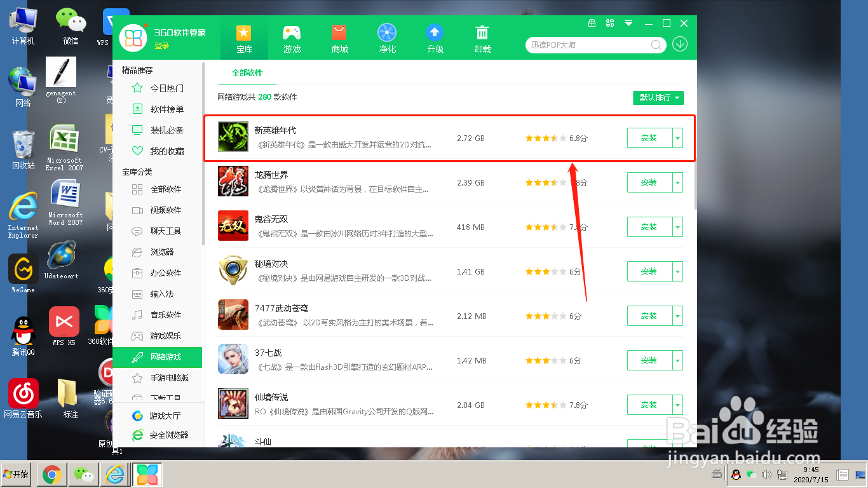Expand install options for 仙境传说
This screenshot has height=488, width=868.
678,405
